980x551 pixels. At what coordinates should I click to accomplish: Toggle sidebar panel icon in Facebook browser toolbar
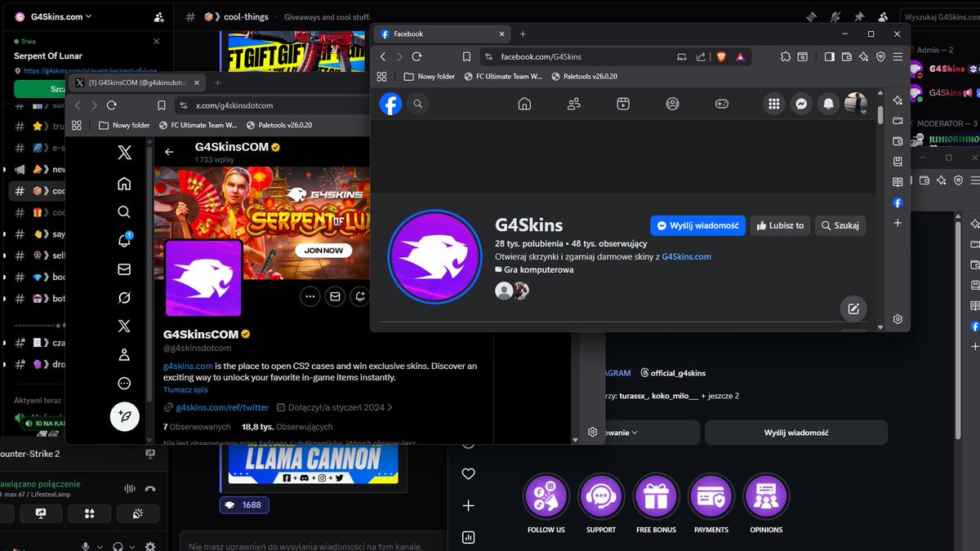click(x=829, y=56)
